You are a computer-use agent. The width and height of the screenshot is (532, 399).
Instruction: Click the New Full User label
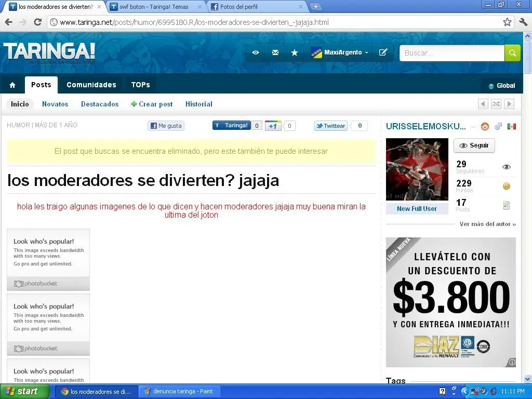[x=417, y=209]
